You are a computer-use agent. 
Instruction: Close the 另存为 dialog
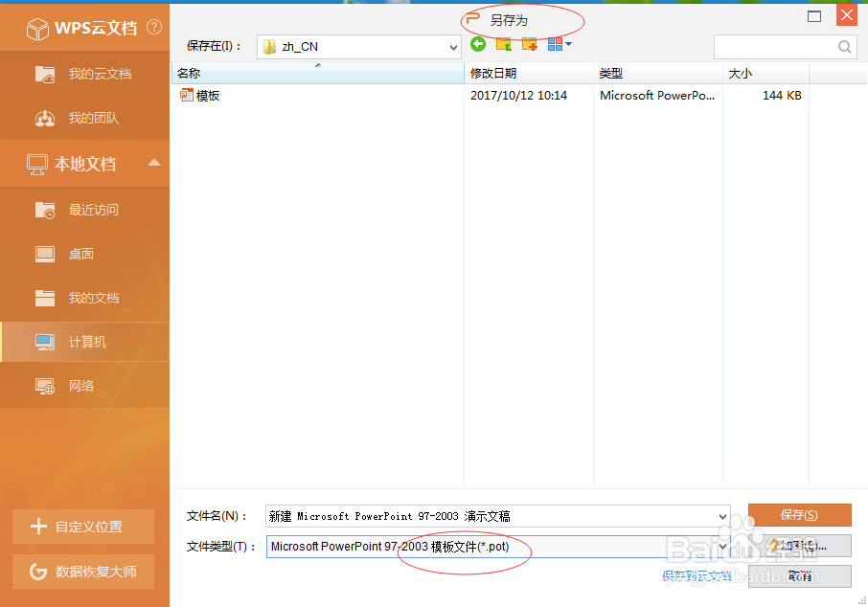pos(847,15)
